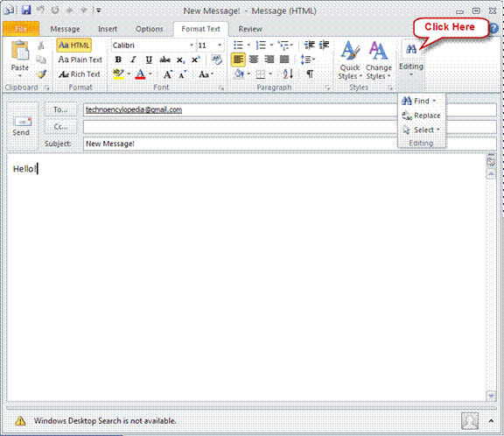Click the Multilevel List icon
The width and height of the screenshot is (504, 436).
pos(283,46)
